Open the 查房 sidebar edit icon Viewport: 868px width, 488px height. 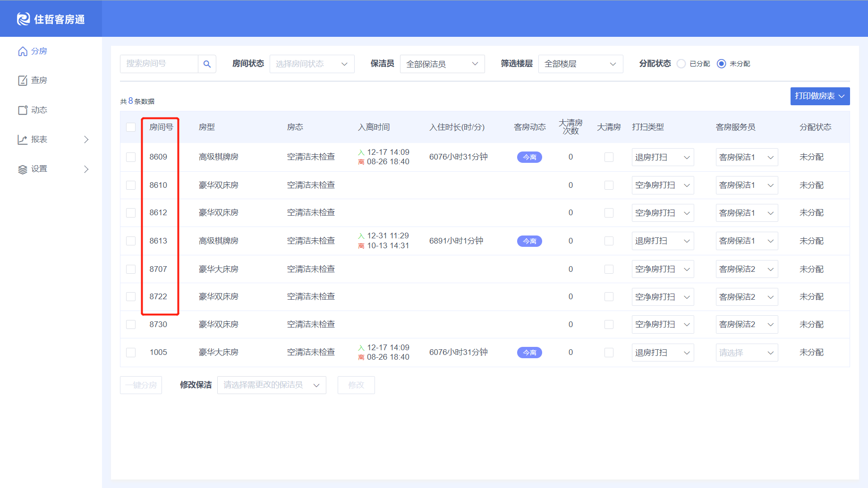coord(23,81)
